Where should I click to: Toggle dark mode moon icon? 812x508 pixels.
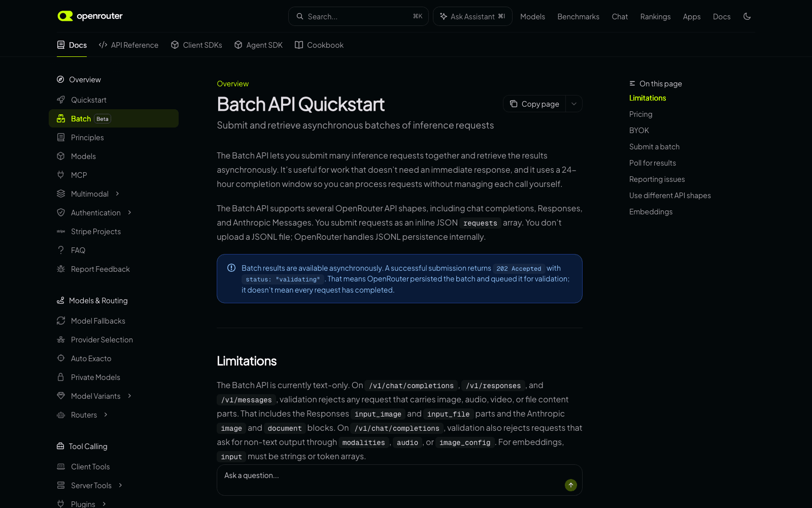pyautogui.click(x=747, y=16)
